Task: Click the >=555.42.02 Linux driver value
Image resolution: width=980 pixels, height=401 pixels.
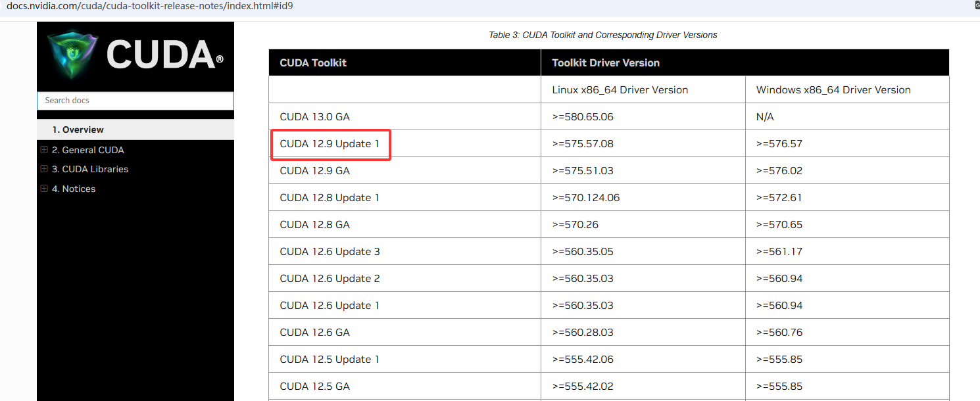Action: pos(583,387)
